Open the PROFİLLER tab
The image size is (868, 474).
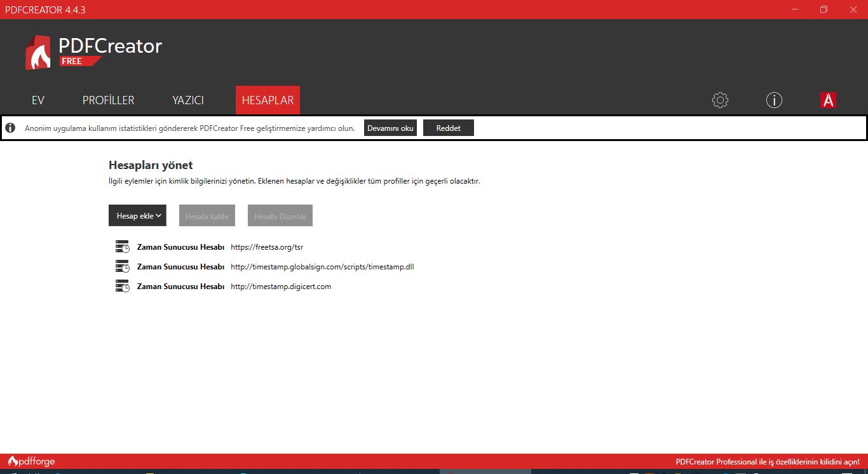(x=109, y=100)
